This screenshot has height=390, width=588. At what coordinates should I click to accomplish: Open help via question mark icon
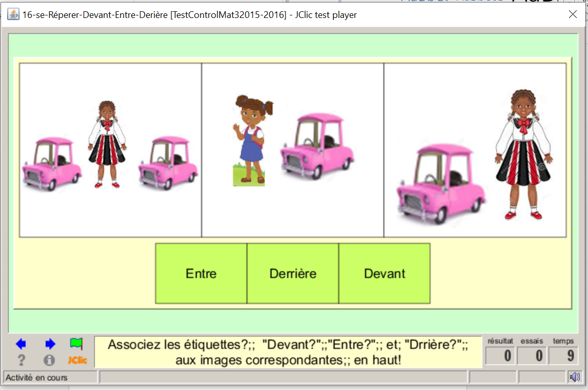point(21,360)
